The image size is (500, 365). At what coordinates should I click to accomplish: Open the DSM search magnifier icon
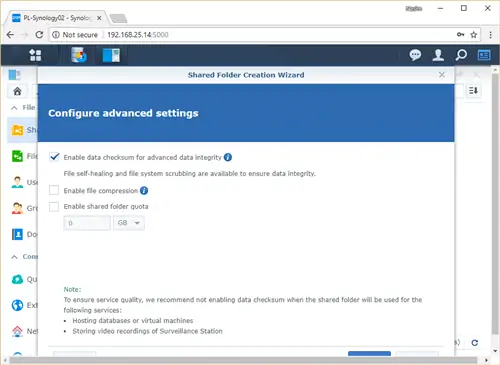[x=461, y=55]
